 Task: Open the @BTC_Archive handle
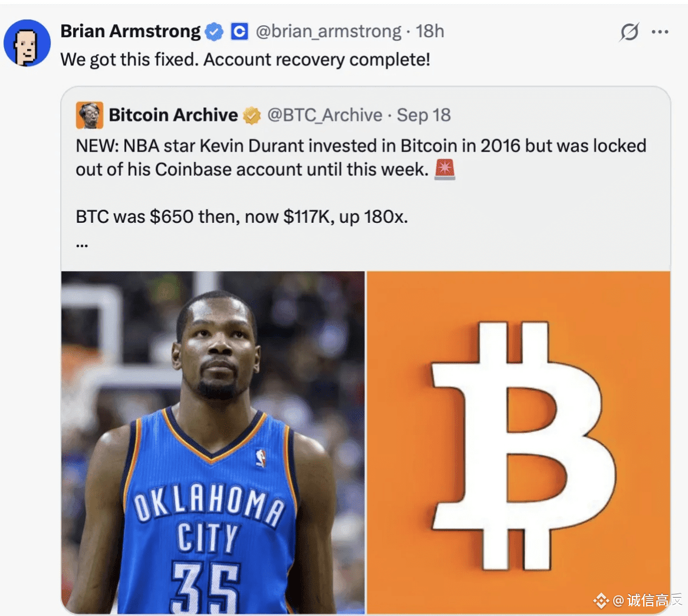point(325,116)
